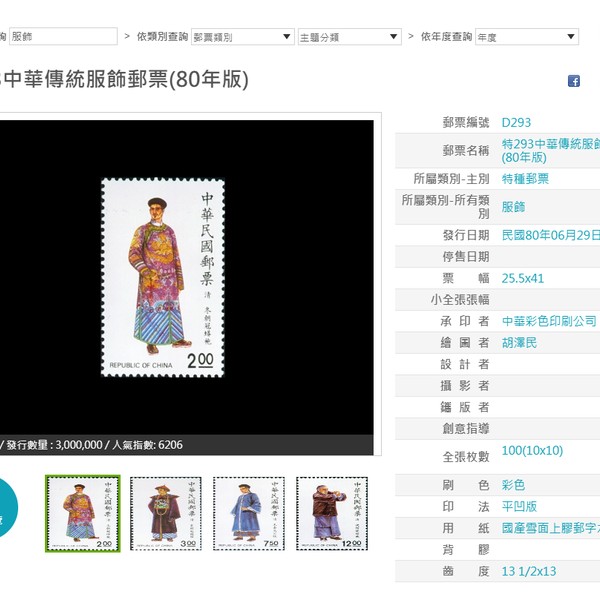The image size is (600, 600).
Task: Click the page title 中華傳統服飾郵票(80年版)
Action: click(124, 80)
